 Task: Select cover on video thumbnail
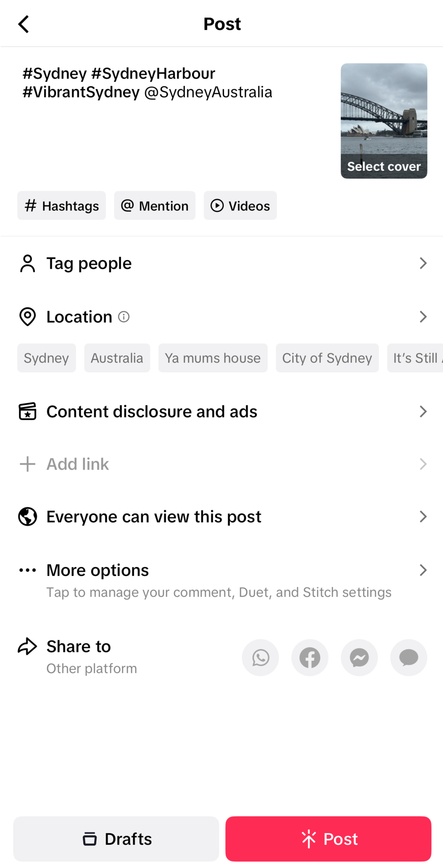[x=384, y=166]
